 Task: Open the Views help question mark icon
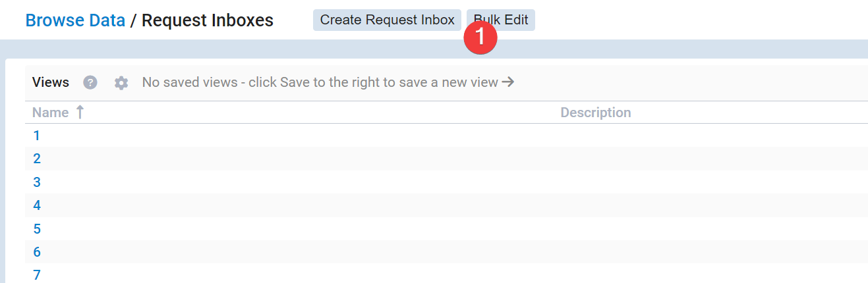(x=90, y=83)
